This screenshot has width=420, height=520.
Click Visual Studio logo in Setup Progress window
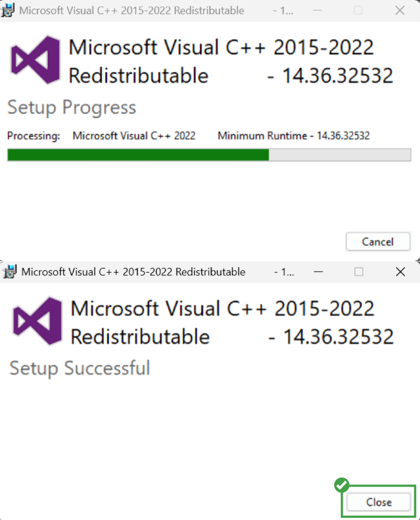click(36, 60)
